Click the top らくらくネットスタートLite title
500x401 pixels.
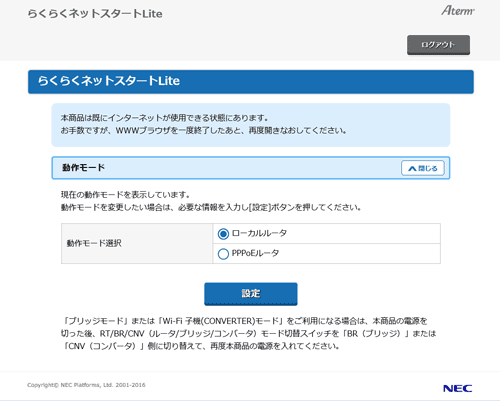(x=95, y=14)
